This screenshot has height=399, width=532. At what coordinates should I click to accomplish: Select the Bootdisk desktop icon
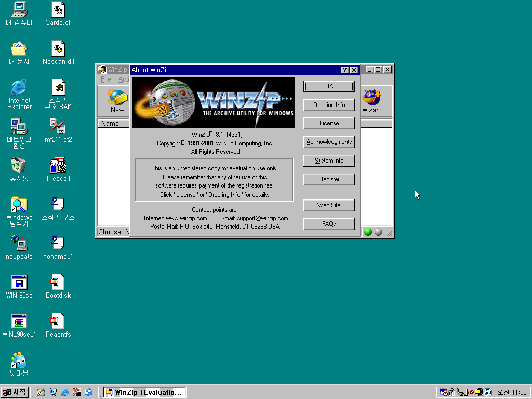click(58, 287)
